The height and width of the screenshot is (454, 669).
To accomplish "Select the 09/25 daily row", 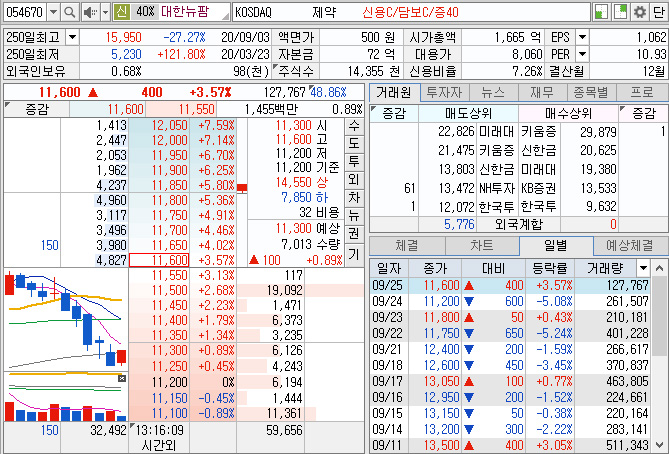I will coord(510,285).
